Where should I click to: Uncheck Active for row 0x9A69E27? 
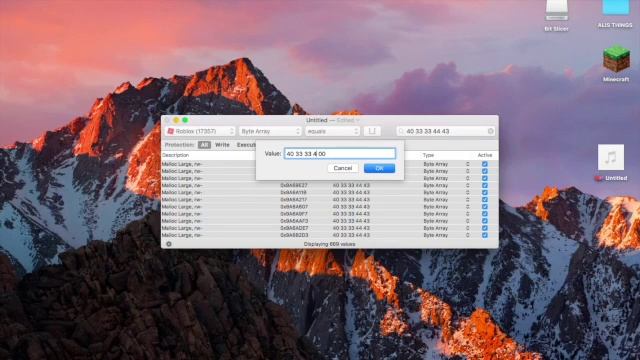click(484, 185)
